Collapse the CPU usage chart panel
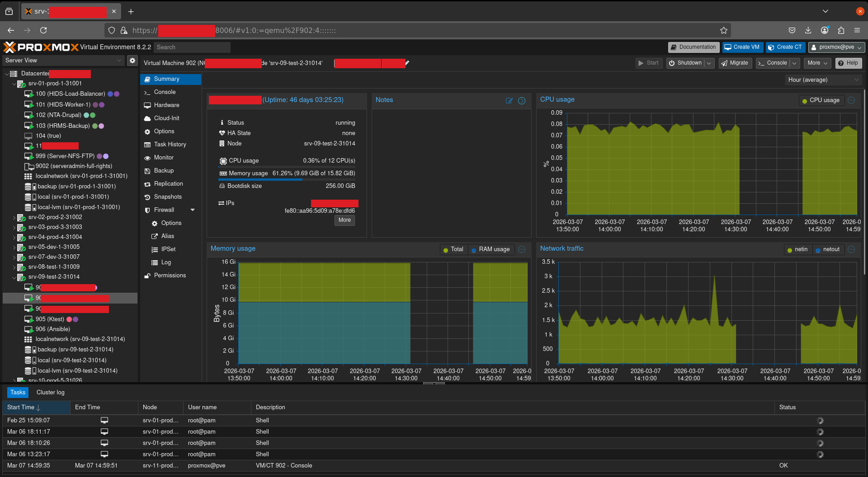 pyautogui.click(x=851, y=100)
